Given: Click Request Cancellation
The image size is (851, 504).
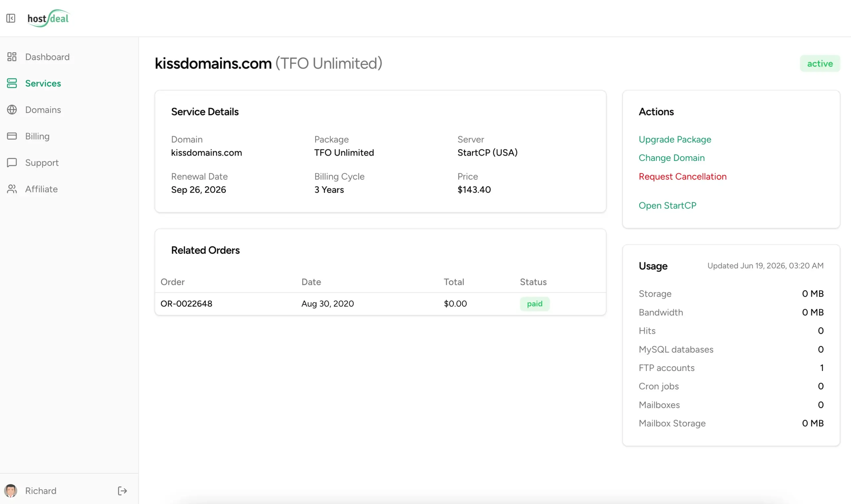Looking at the screenshot, I should pyautogui.click(x=682, y=177).
